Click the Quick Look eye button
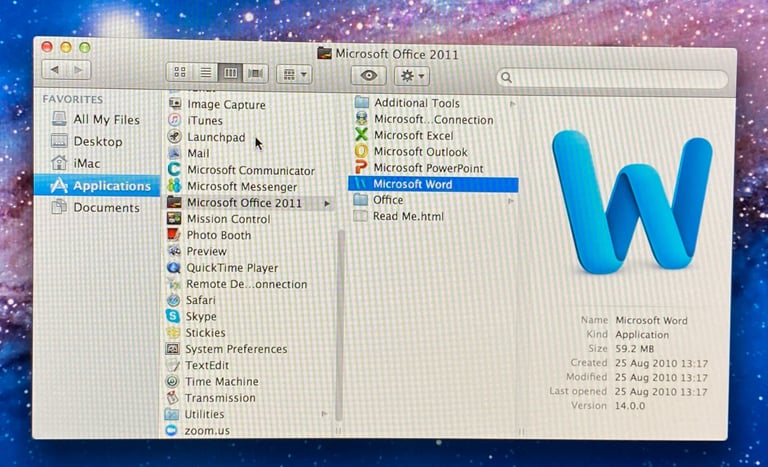This screenshot has height=467, width=768. (368, 75)
